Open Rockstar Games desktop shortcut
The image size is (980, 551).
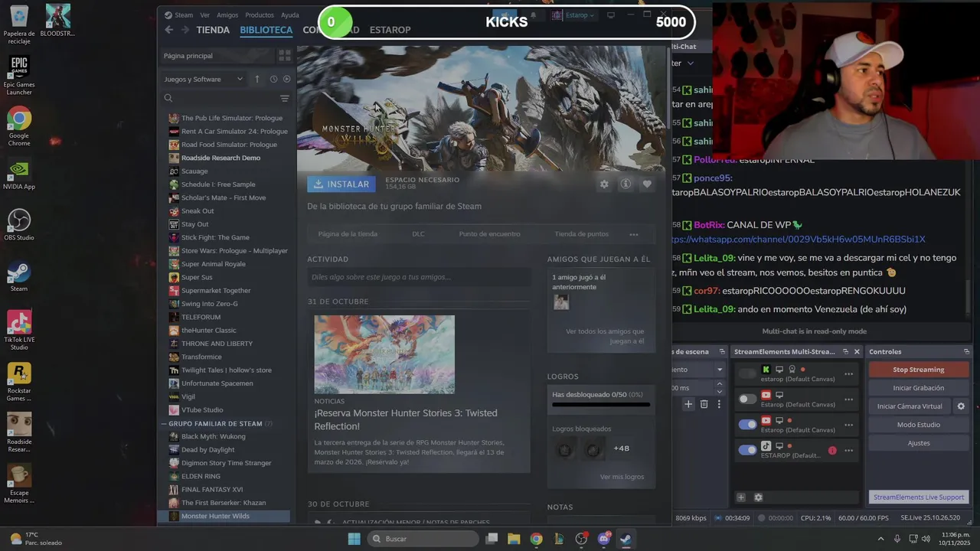coord(19,382)
